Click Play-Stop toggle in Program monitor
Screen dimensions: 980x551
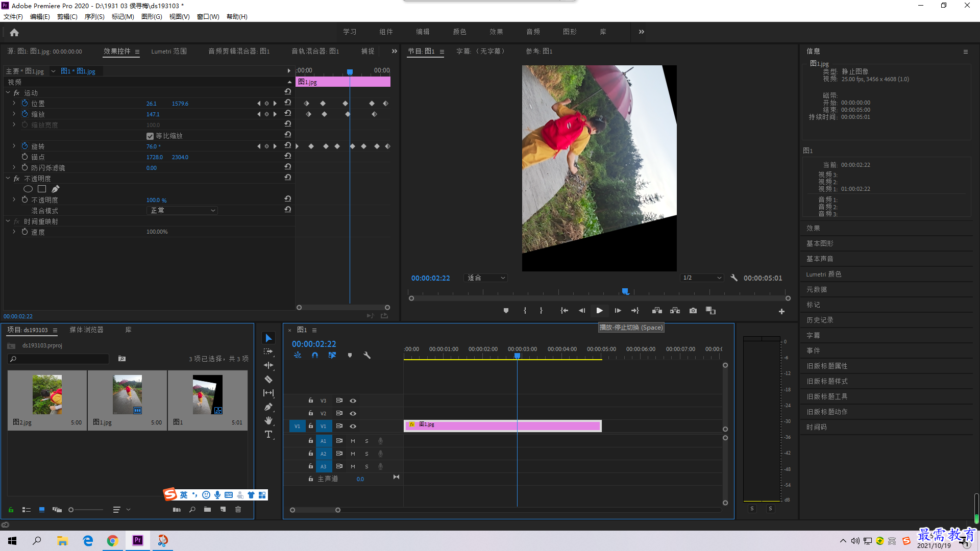click(599, 311)
